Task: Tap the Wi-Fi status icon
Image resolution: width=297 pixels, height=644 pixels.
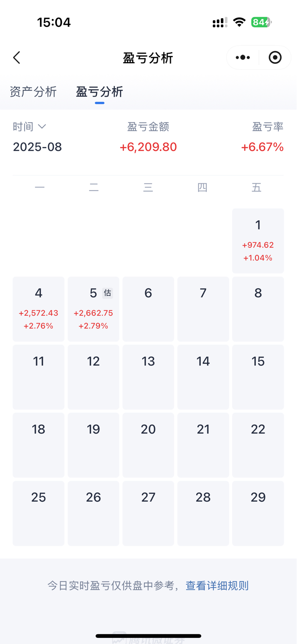Action: click(x=239, y=22)
